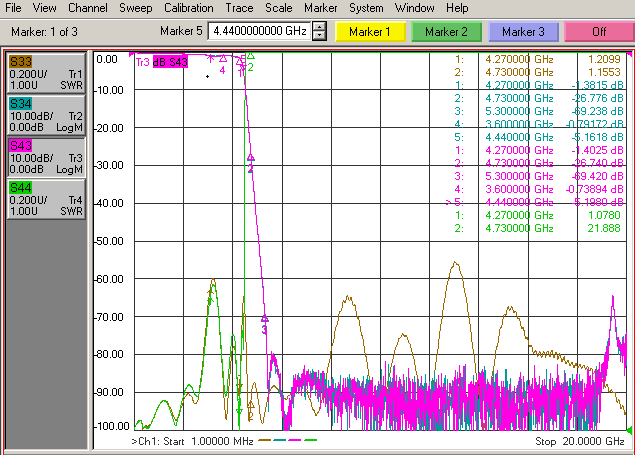Image resolution: width=635 pixels, height=455 pixels.
Task: Open the Marker menu
Action: point(321,8)
